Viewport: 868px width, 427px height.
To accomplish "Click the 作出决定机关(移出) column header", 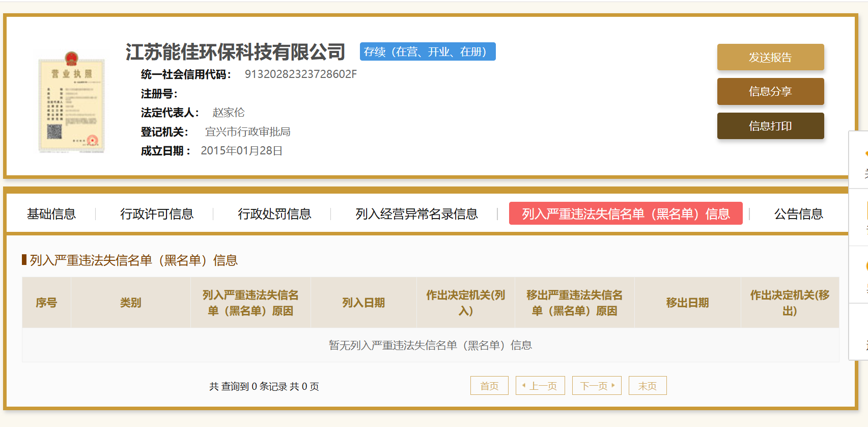I will pyautogui.click(x=790, y=303).
